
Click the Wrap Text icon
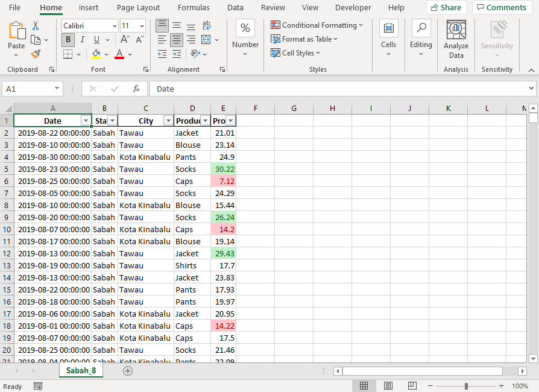tap(206, 25)
